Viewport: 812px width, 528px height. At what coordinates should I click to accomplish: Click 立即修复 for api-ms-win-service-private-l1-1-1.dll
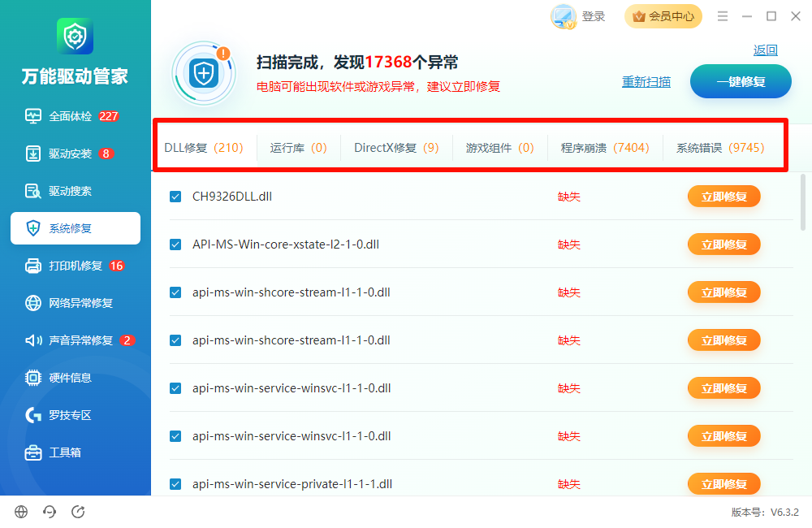point(724,484)
